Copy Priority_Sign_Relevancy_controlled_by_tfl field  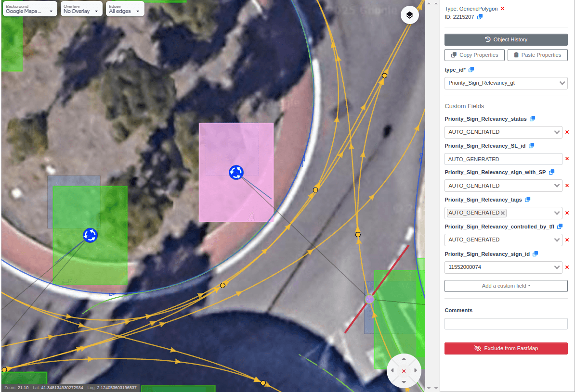[560, 227]
